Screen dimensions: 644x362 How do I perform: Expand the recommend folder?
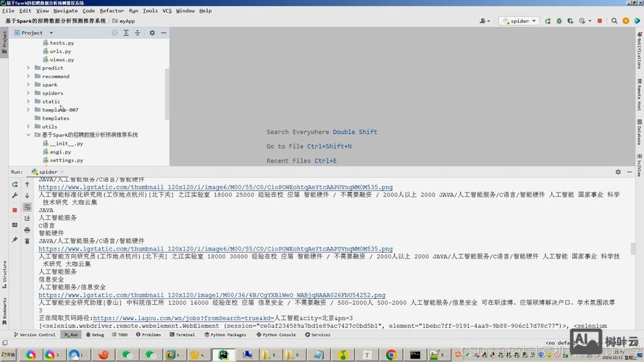pos(28,76)
